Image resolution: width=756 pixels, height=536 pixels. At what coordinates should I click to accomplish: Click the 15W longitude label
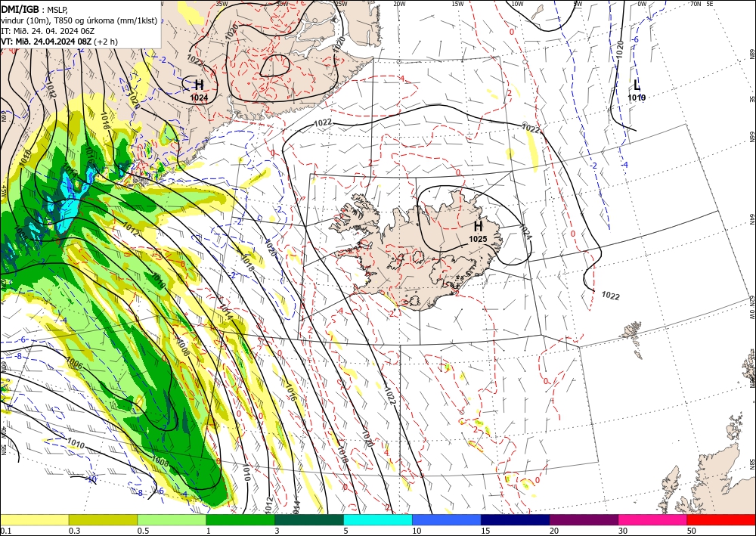tap(457, 4)
